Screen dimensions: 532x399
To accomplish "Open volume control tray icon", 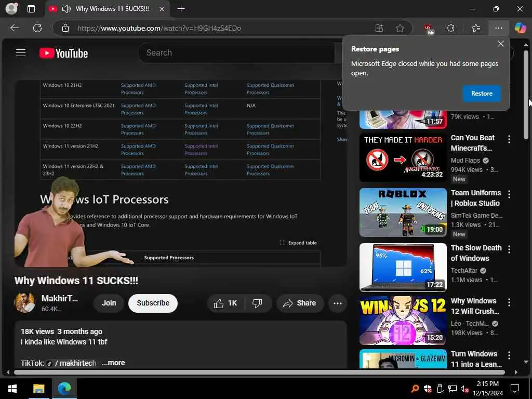I will click(x=464, y=389).
